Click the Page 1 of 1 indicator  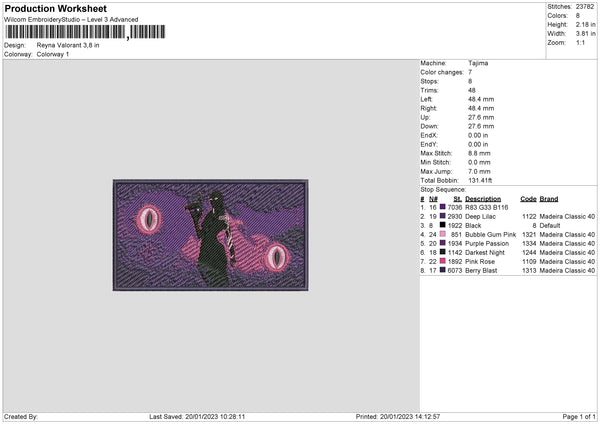pyautogui.click(x=579, y=416)
